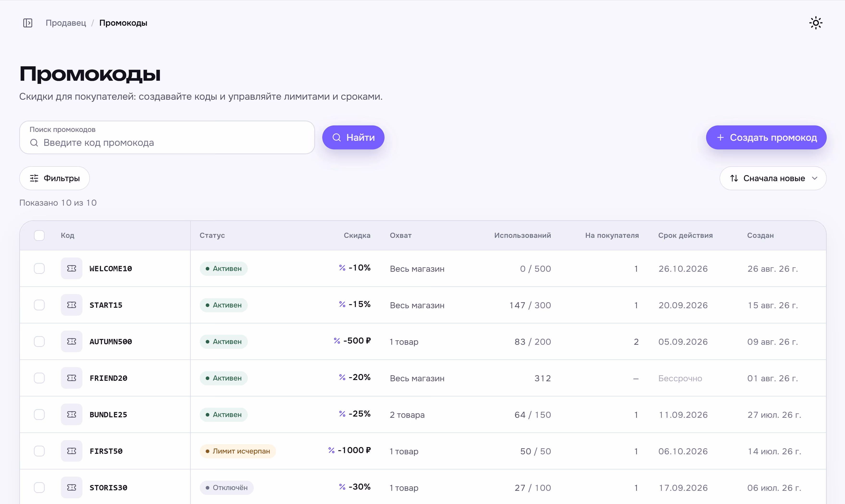Open the AUTUMN500 promo code
The height and width of the screenshot is (504, 845).
coord(110,342)
